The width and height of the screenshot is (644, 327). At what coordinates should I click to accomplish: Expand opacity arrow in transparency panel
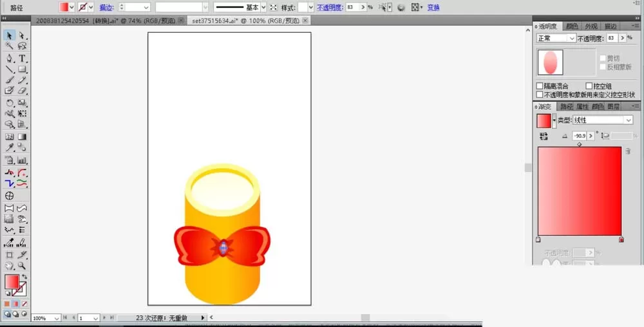click(623, 38)
